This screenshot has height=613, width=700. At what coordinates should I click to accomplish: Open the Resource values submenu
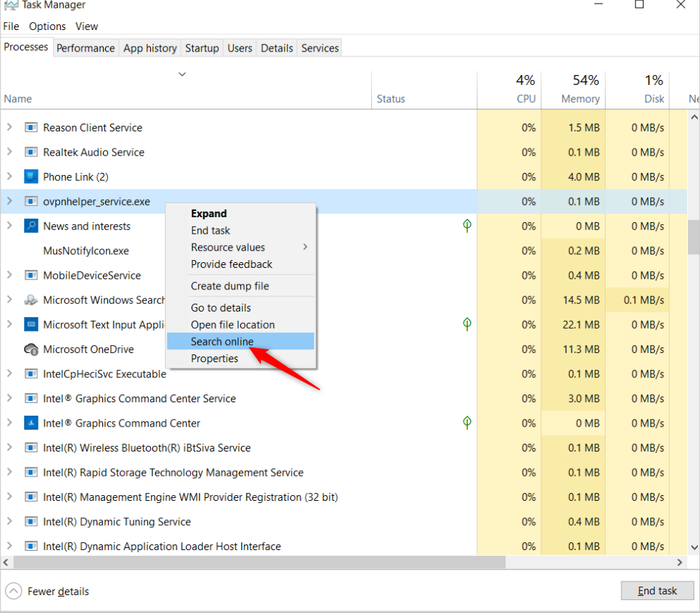241,247
